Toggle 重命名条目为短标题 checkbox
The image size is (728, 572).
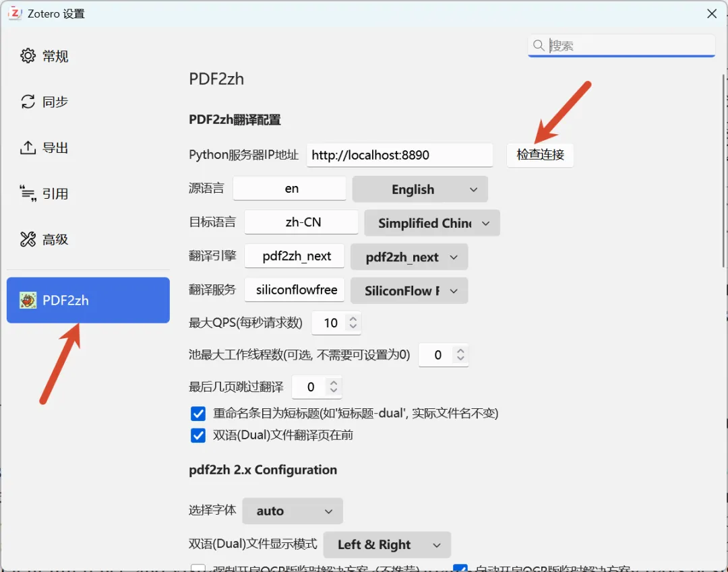point(198,413)
